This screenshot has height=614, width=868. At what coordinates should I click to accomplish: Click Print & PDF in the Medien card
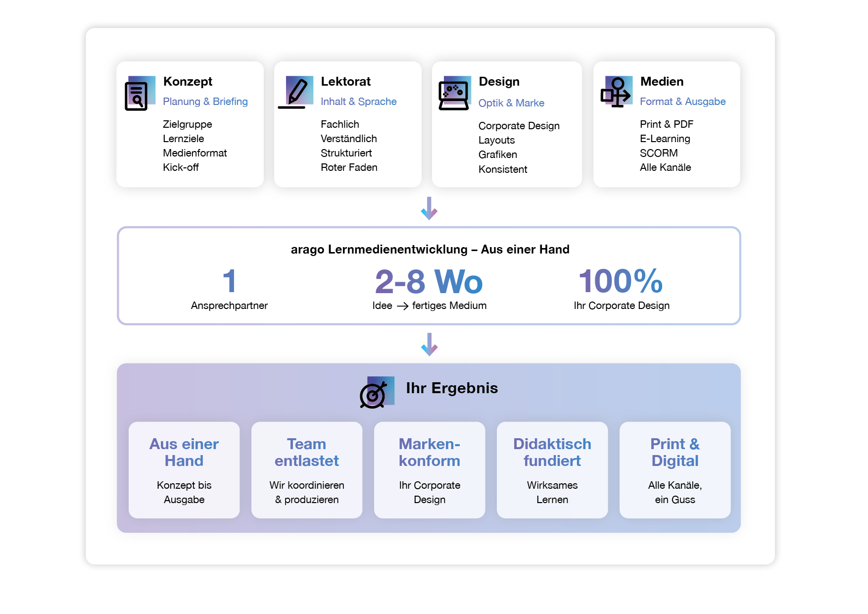click(667, 124)
